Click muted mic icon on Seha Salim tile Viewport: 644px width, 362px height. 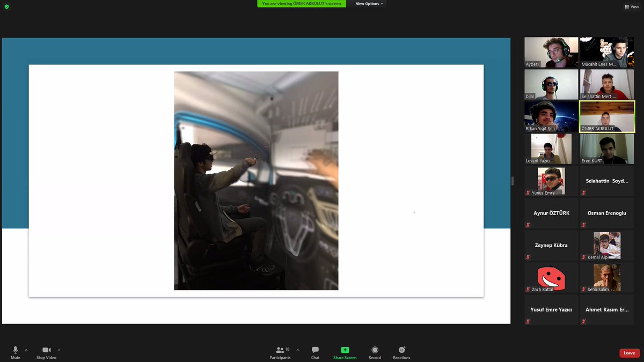coord(584,290)
